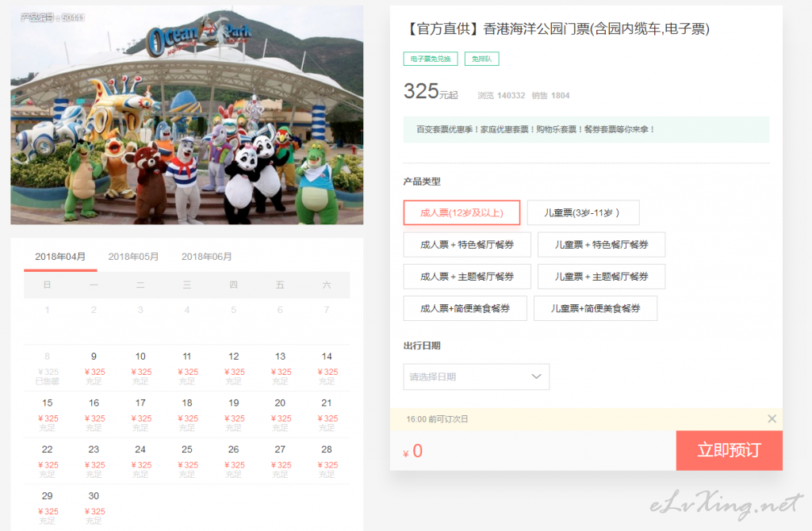The image size is (812, 531).
Task: Pick April 21 on the calendar
Action: (x=327, y=415)
